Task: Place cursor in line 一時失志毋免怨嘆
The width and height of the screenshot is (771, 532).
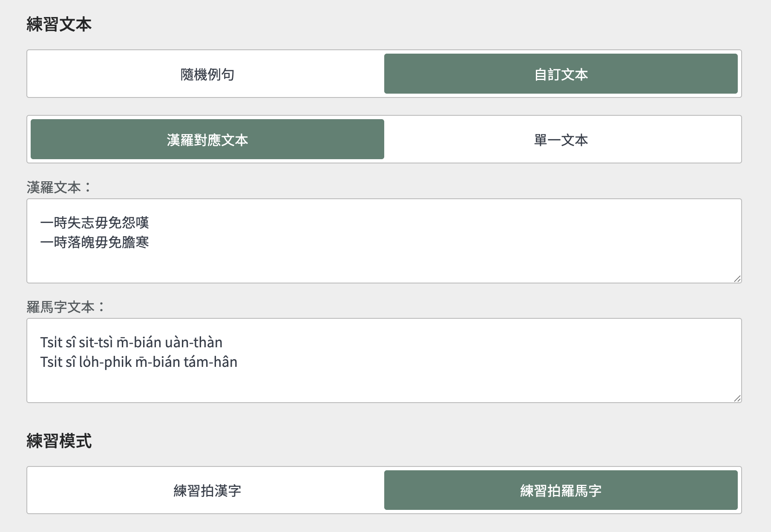Action: tap(95, 223)
